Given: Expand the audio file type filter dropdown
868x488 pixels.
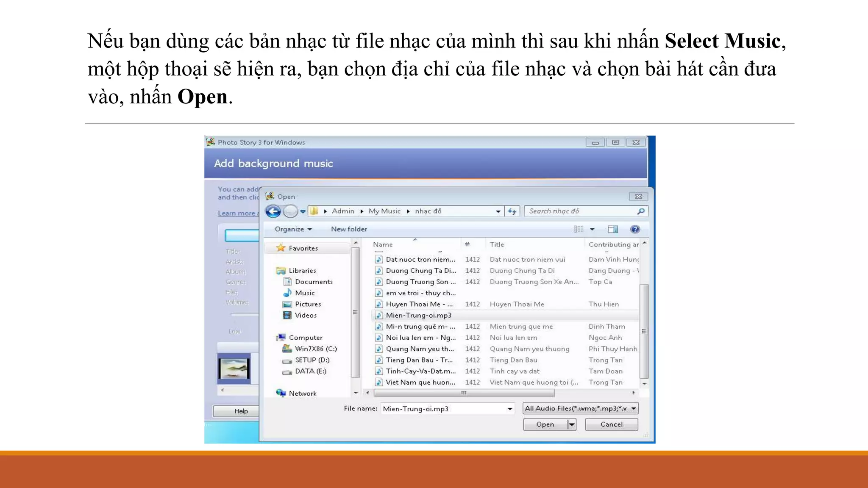Looking at the screenshot, I should [634, 408].
